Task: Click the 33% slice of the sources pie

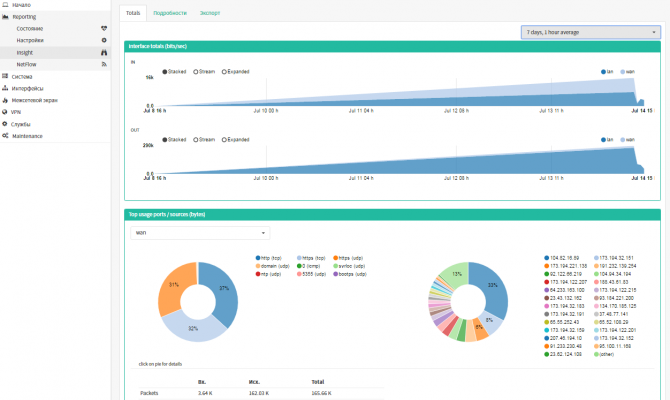Action: pyautogui.click(x=494, y=286)
